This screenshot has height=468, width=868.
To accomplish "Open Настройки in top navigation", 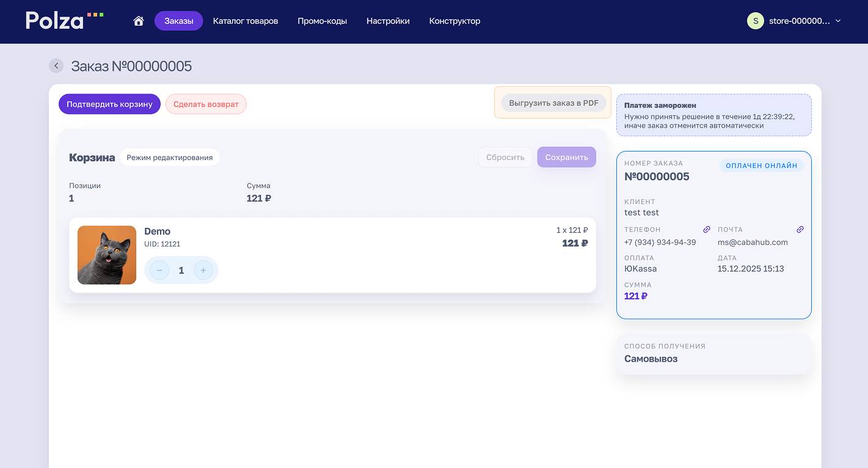I will [388, 21].
